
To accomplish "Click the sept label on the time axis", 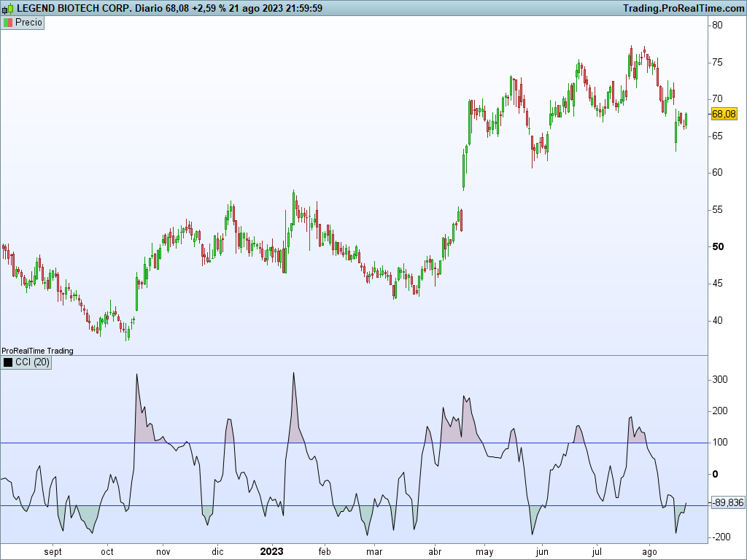I will 53,552.
